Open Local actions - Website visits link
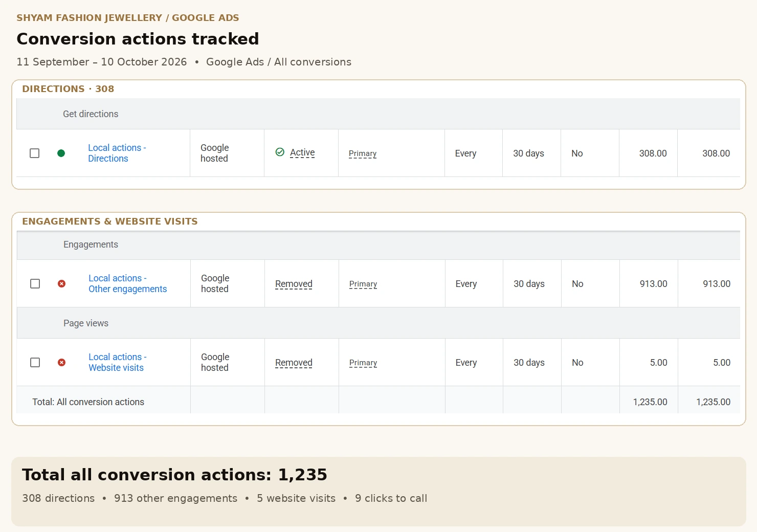This screenshot has height=532, width=757. click(118, 362)
